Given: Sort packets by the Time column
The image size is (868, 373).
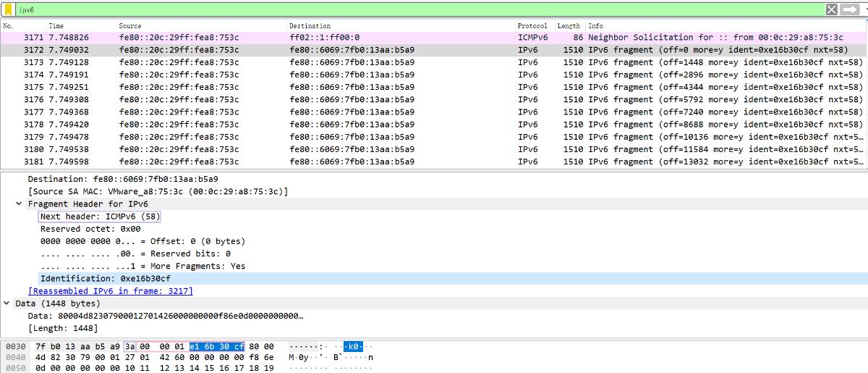Looking at the screenshot, I should pos(80,26).
